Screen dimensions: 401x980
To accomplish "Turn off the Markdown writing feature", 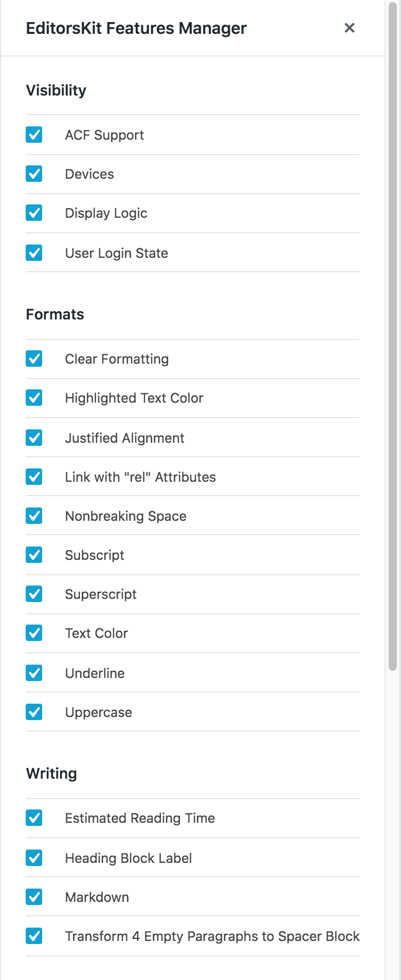I will coord(34,897).
